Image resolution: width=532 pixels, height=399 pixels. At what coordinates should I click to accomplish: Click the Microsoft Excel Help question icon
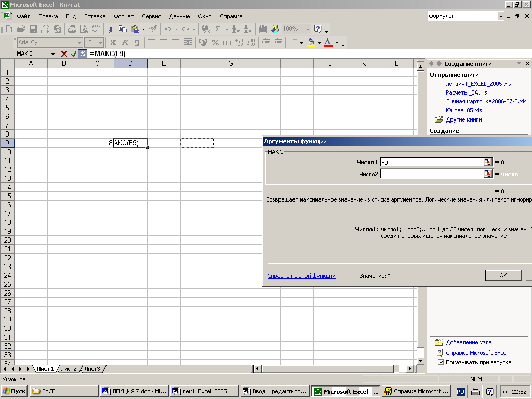pos(317,29)
